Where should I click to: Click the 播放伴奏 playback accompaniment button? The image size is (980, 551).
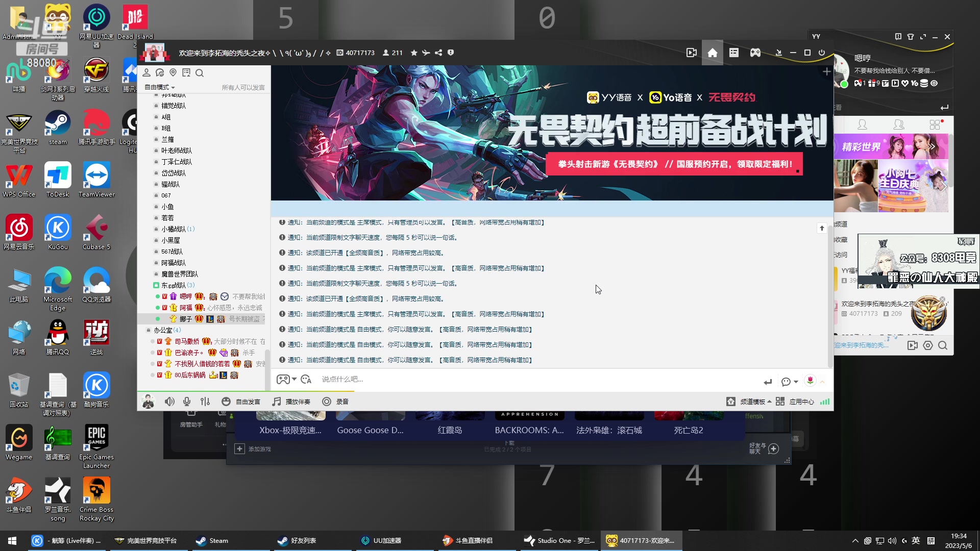tap(291, 402)
